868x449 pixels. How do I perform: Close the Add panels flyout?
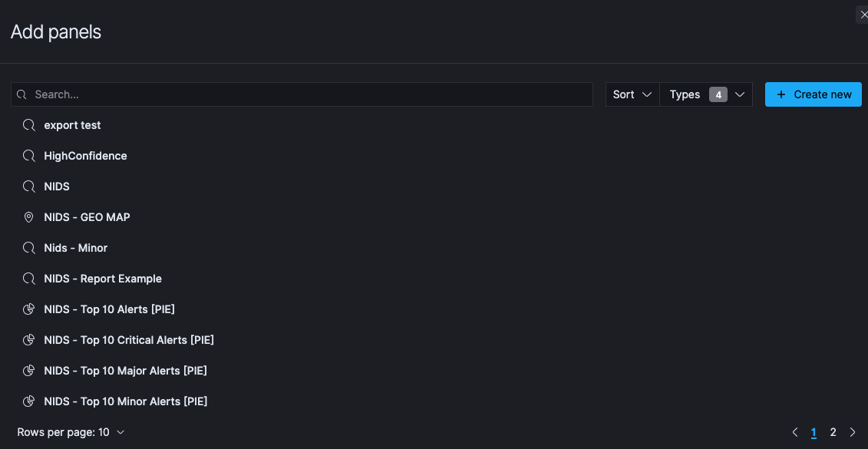pos(863,15)
